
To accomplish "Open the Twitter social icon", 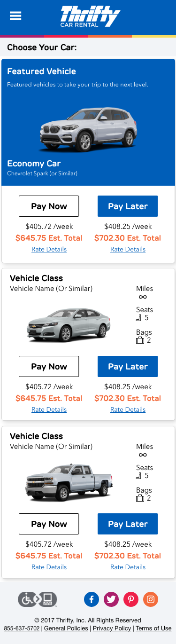I will (x=111, y=599).
